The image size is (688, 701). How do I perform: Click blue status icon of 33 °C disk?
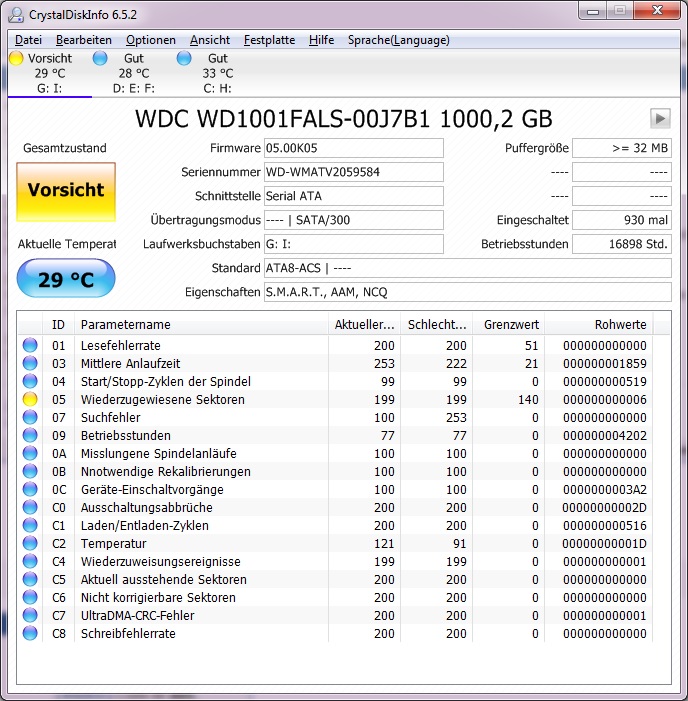pos(184,58)
